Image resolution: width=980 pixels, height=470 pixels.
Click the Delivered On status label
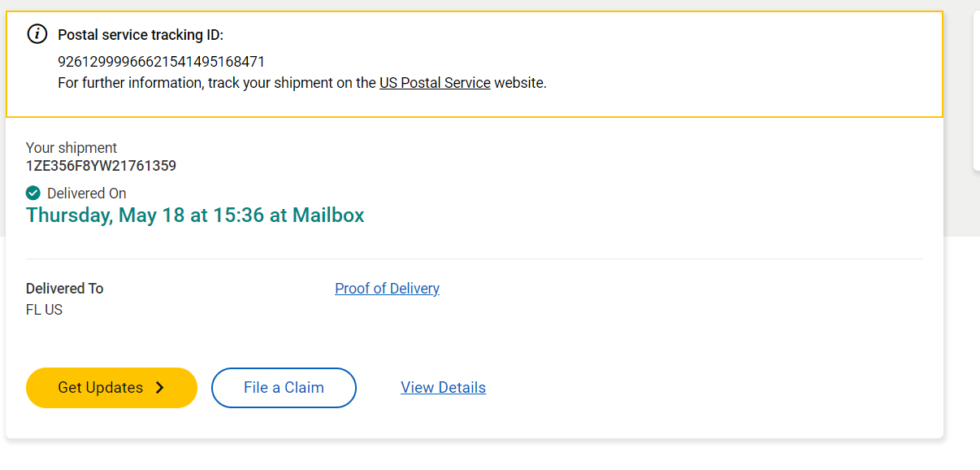(87, 194)
